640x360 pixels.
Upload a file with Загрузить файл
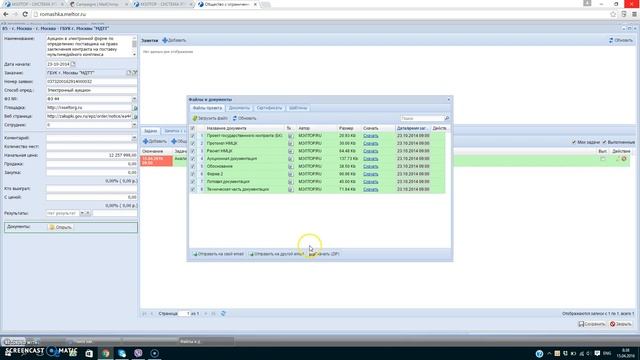[210, 118]
